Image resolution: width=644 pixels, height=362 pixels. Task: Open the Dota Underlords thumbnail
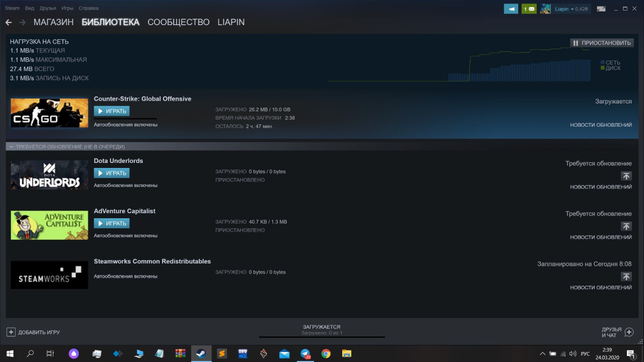coord(49,175)
